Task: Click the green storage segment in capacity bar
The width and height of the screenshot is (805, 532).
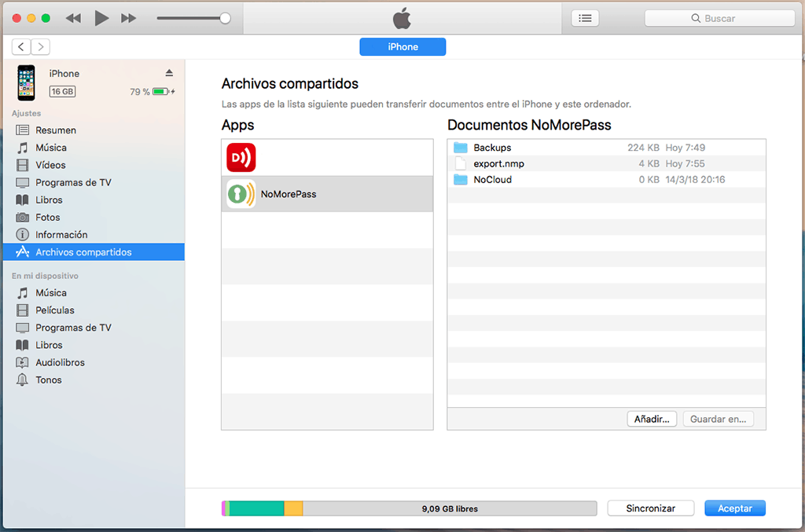Action: point(257,508)
